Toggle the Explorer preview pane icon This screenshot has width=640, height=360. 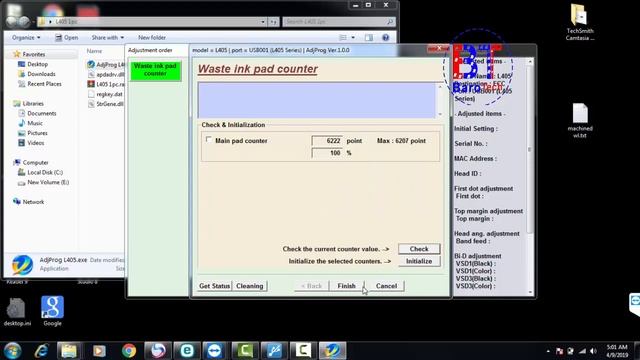(369, 38)
